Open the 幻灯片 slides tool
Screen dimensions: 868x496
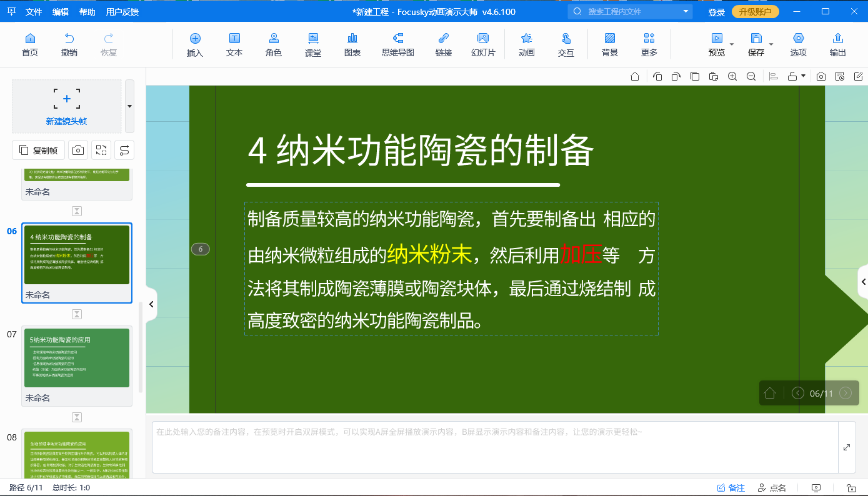(483, 45)
